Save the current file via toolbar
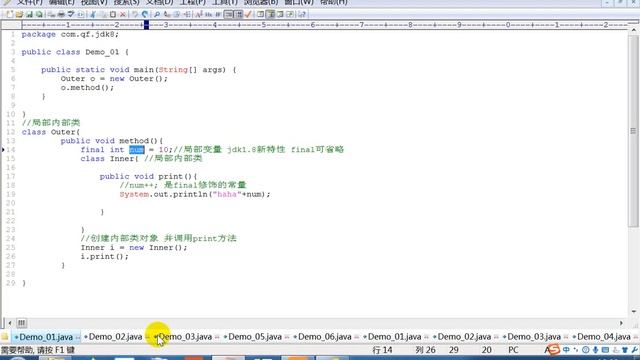 tap(29, 14)
